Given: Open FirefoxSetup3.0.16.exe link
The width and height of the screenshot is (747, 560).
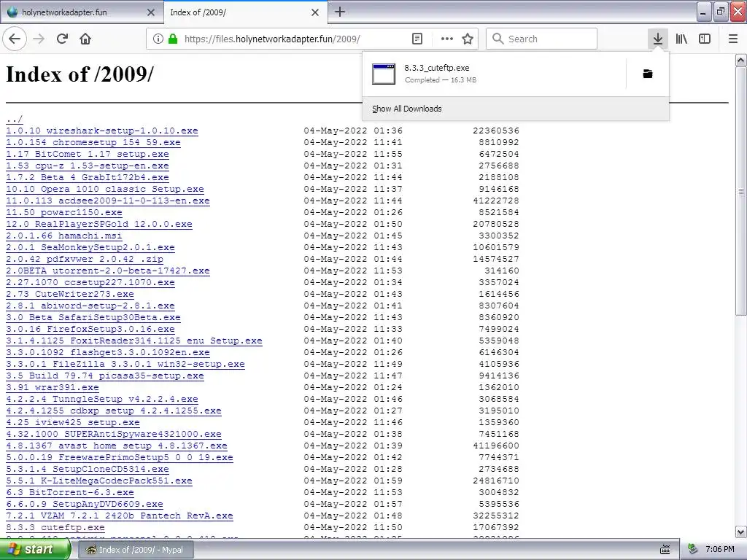Looking at the screenshot, I should pos(90,329).
